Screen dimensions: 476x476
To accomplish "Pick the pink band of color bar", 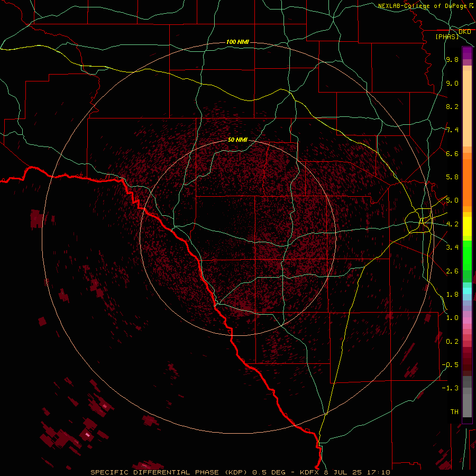I will (x=467, y=321).
